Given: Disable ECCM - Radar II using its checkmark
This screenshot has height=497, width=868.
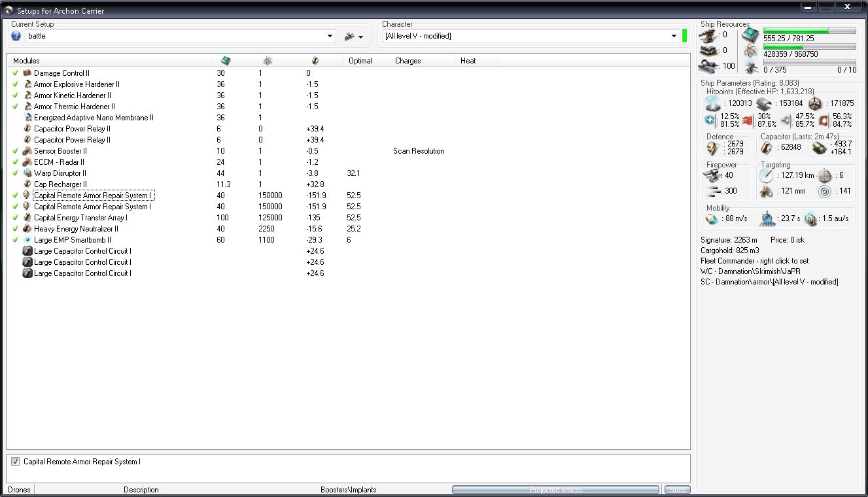Looking at the screenshot, I should coord(15,162).
